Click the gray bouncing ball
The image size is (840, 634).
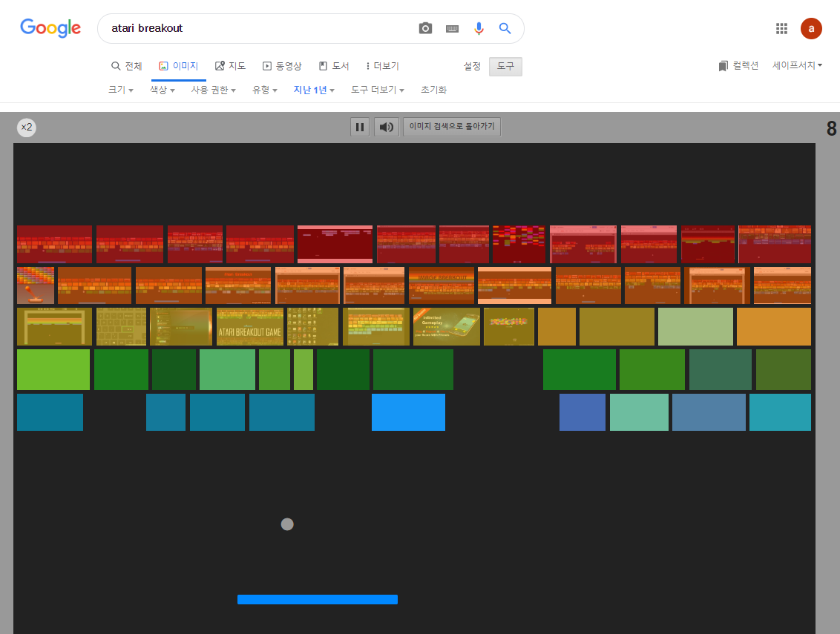(287, 524)
